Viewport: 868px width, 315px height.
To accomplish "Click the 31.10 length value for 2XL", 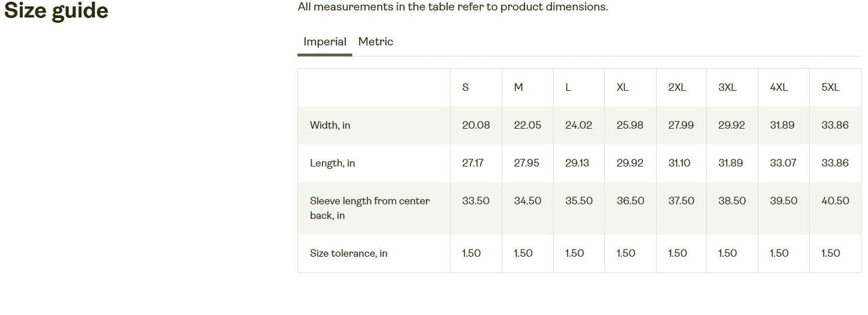I will [x=679, y=163].
